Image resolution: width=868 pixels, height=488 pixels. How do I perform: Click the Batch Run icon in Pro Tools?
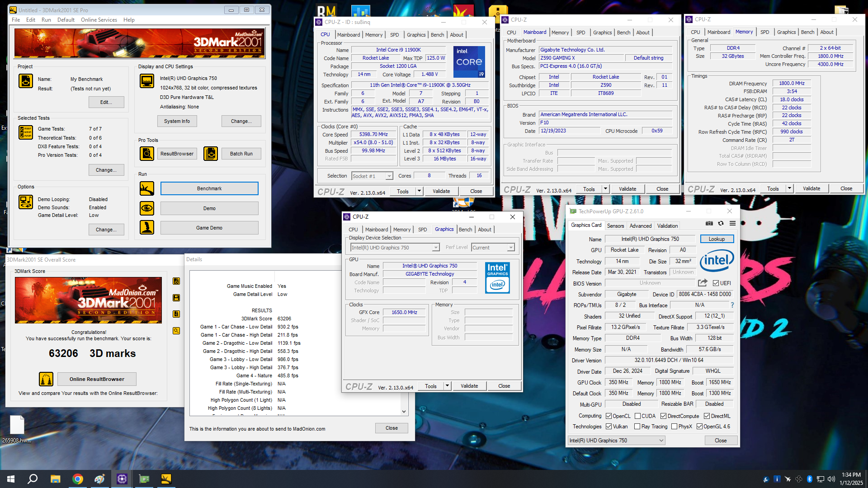point(211,154)
